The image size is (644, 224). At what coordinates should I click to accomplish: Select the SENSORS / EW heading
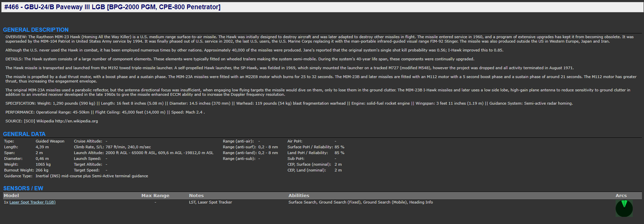23,188
